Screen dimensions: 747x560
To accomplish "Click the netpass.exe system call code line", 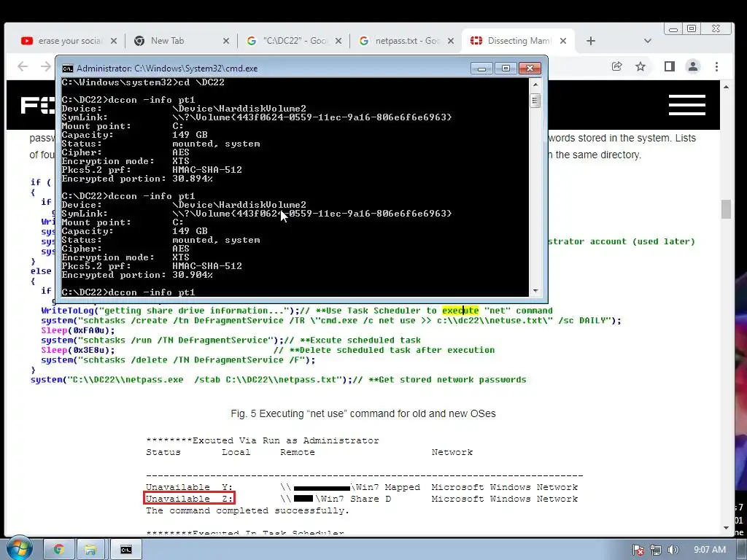I will click(278, 379).
